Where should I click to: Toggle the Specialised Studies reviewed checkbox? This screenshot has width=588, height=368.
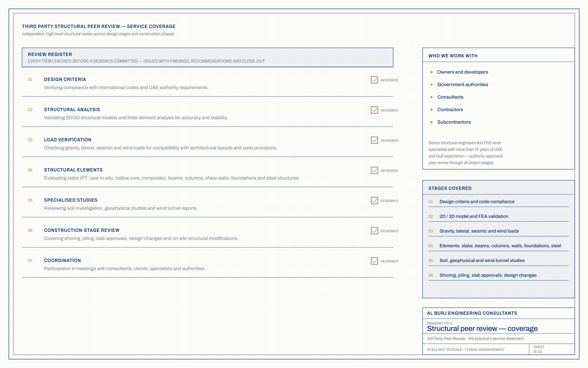[x=374, y=201]
